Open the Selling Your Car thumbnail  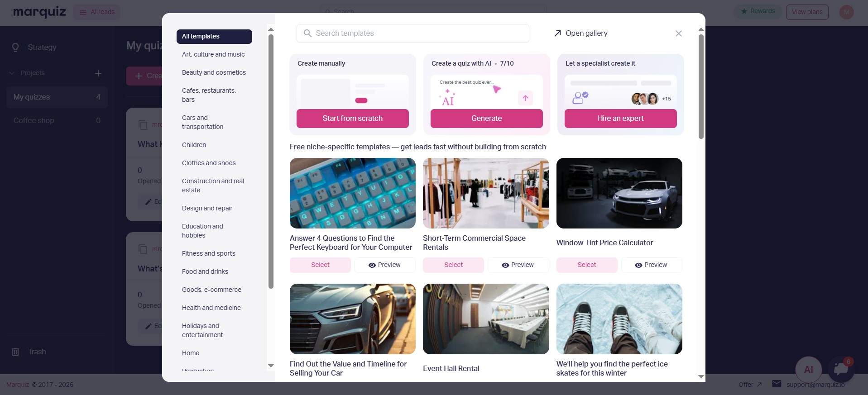coord(353,319)
